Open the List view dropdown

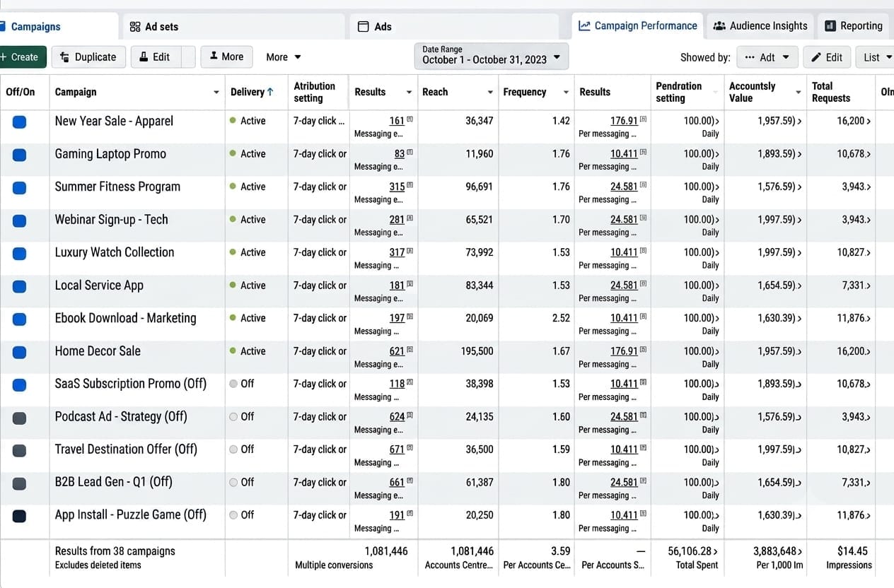coord(876,57)
